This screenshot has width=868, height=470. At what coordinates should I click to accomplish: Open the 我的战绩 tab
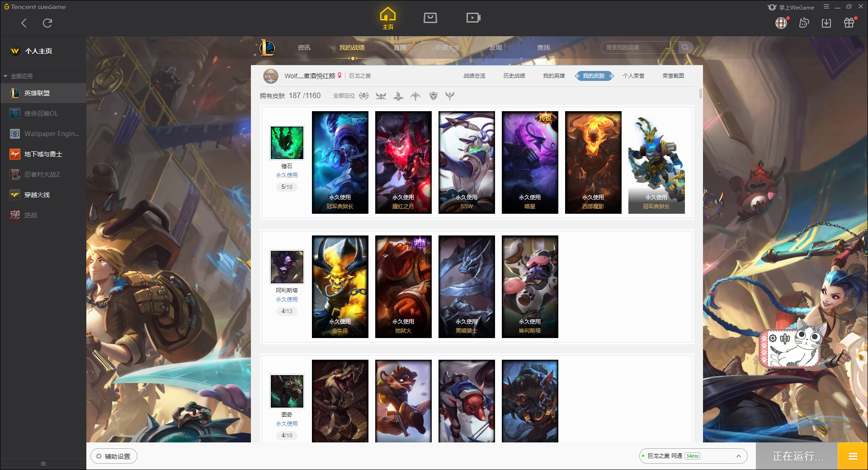coord(352,47)
